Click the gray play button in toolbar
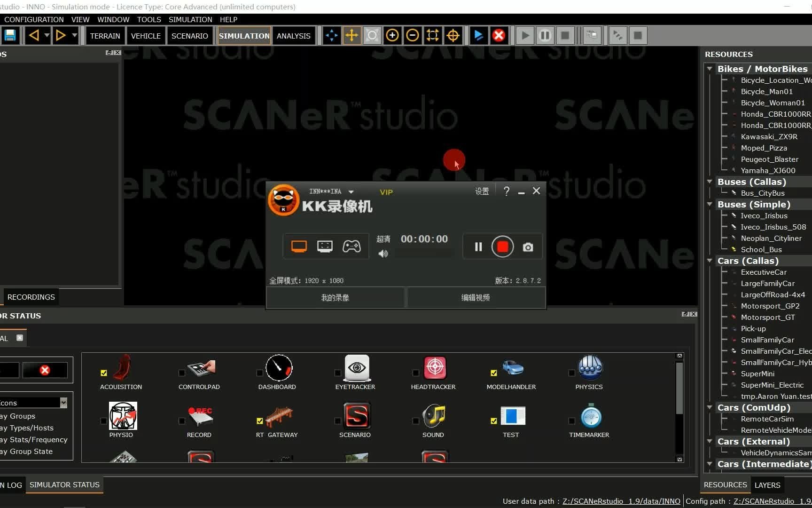Image resolution: width=812 pixels, height=508 pixels. click(525, 35)
